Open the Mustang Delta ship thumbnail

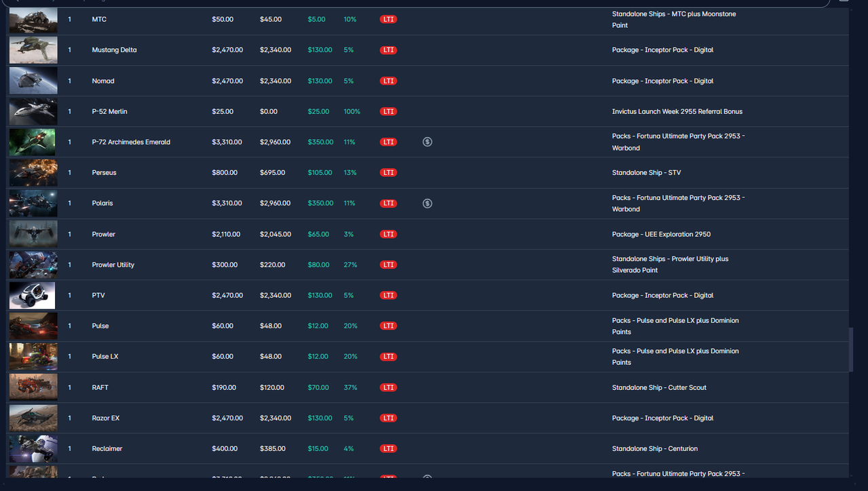[x=33, y=50]
